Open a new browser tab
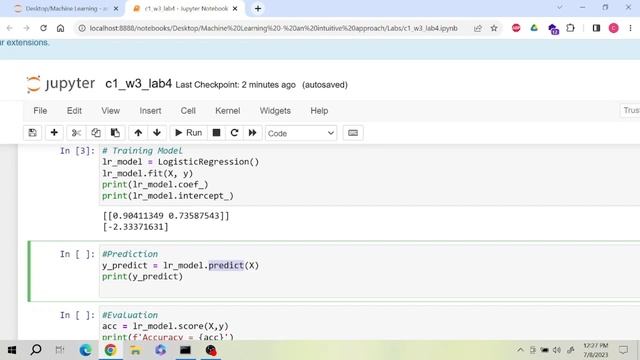The image size is (640, 360). (258, 9)
